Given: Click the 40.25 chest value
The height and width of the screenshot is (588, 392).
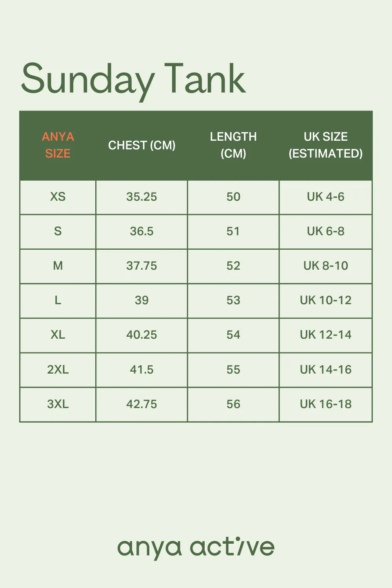Looking at the screenshot, I should pos(142,335).
